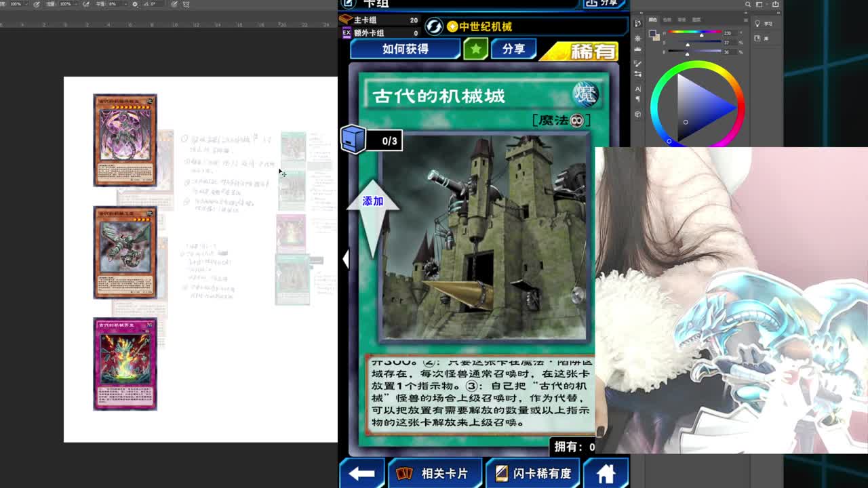The image size is (868, 488).
Task: Click the blue card box 0/3 icon
Action: tap(353, 140)
